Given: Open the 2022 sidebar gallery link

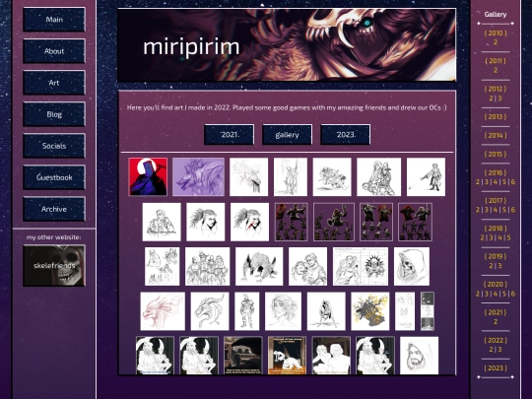Looking at the screenshot, I should (x=496, y=340).
